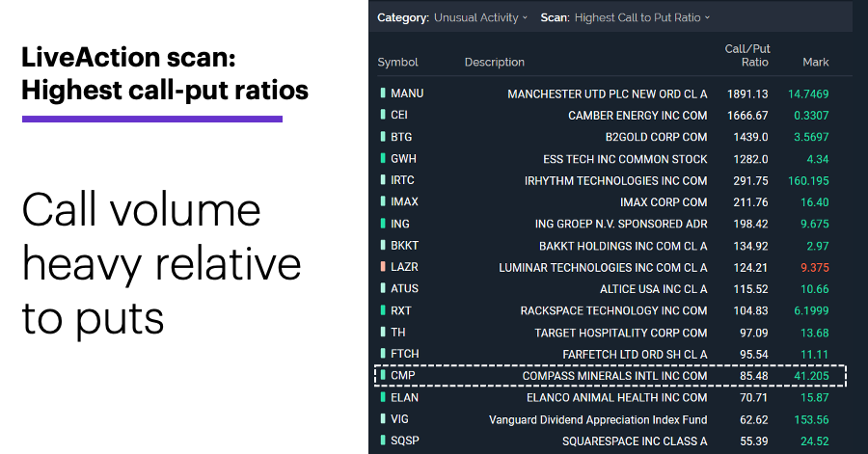Select the GWH ticker symbol

[403, 159]
